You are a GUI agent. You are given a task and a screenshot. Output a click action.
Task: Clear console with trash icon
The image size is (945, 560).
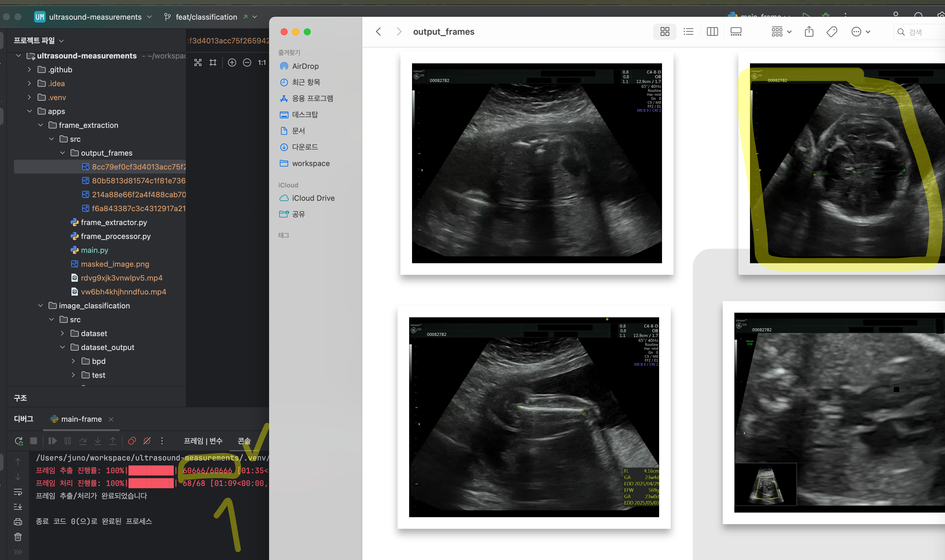point(18,537)
